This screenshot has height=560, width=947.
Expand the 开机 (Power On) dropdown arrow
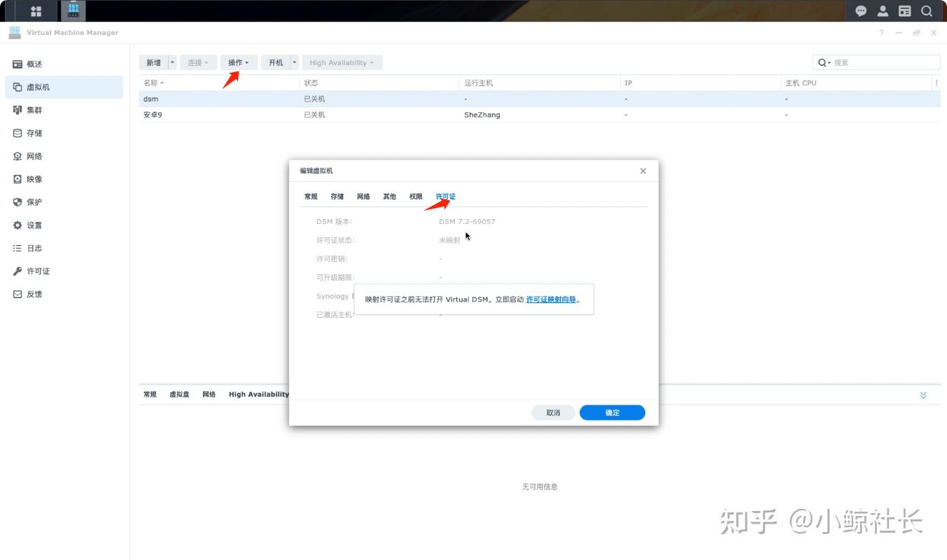click(293, 62)
